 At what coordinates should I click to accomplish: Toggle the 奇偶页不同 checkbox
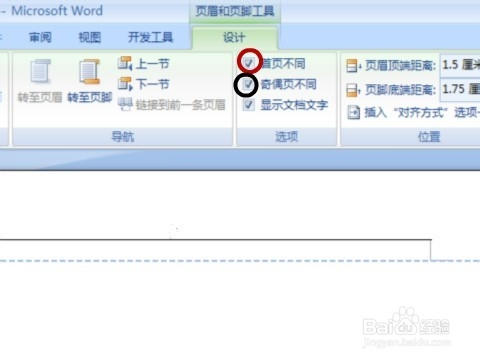point(248,84)
